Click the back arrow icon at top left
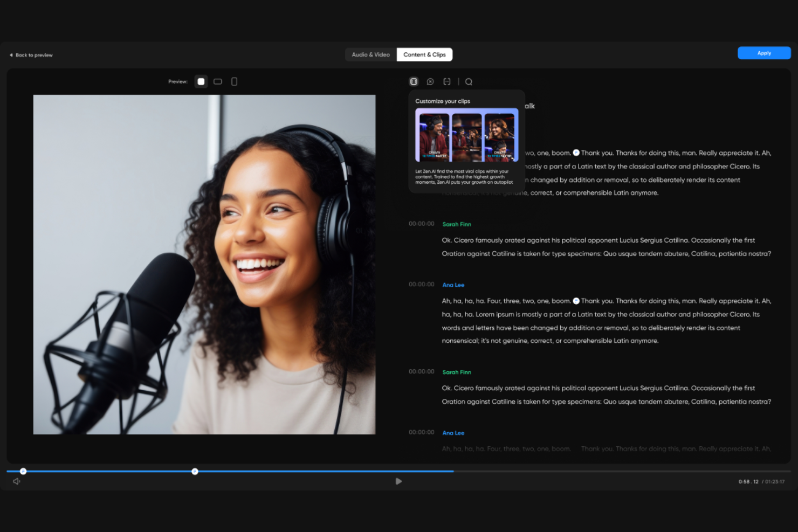Image resolution: width=798 pixels, height=532 pixels. 10,54
